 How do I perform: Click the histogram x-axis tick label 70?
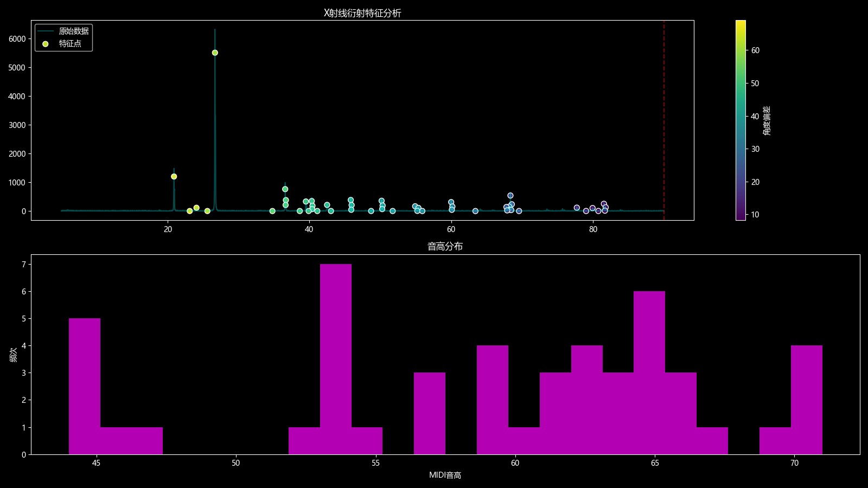795,463
